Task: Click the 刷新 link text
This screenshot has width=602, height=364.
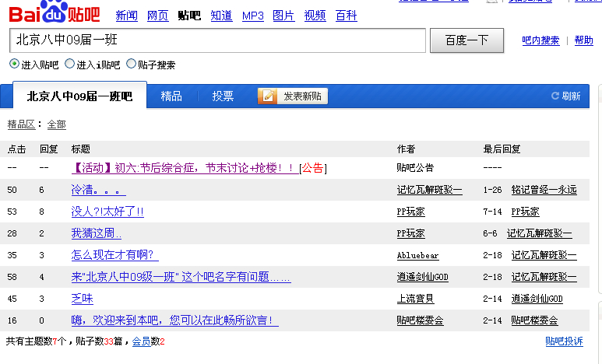Action: click(x=571, y=96)
